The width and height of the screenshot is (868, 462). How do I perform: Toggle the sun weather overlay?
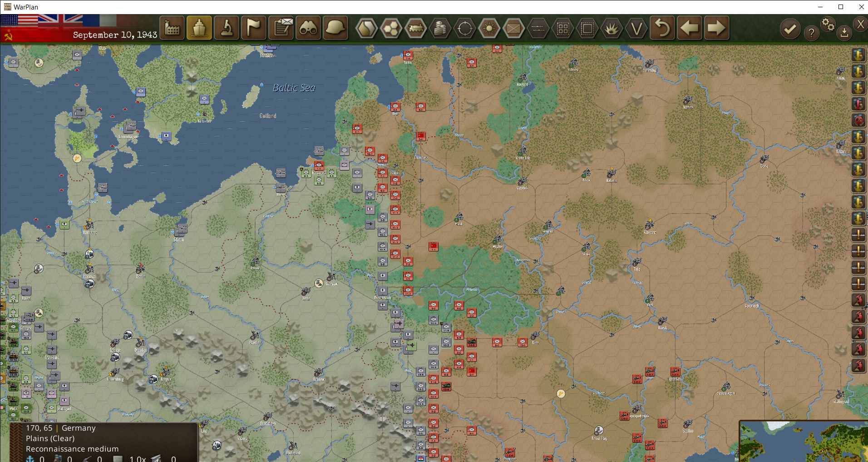pos(489,29)
